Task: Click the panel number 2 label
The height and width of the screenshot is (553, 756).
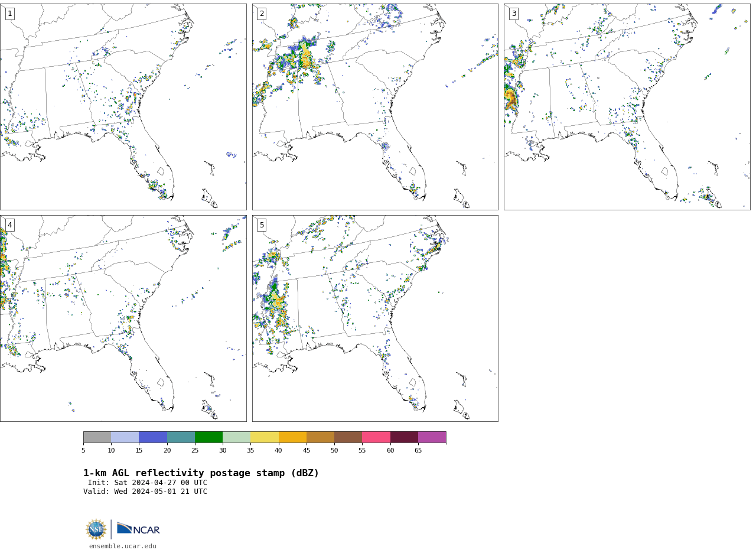Action: point(262,14)
